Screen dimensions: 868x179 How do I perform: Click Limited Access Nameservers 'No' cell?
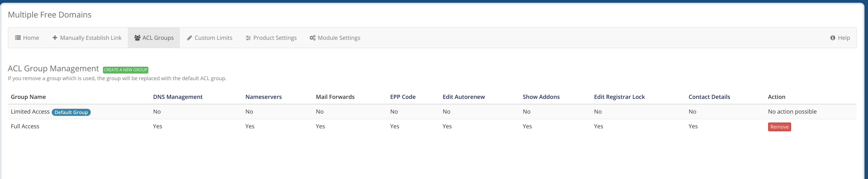click(249, 112)
